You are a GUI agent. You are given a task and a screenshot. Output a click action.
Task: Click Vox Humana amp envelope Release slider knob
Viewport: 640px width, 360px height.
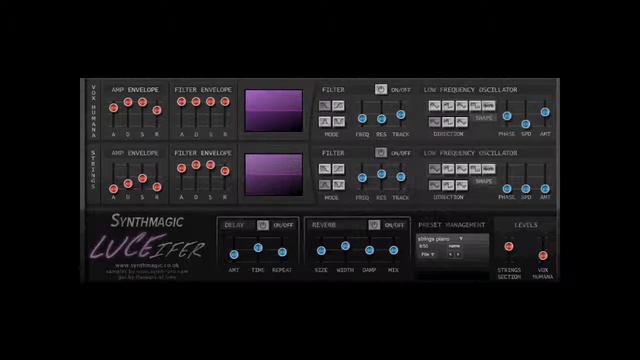157,110
